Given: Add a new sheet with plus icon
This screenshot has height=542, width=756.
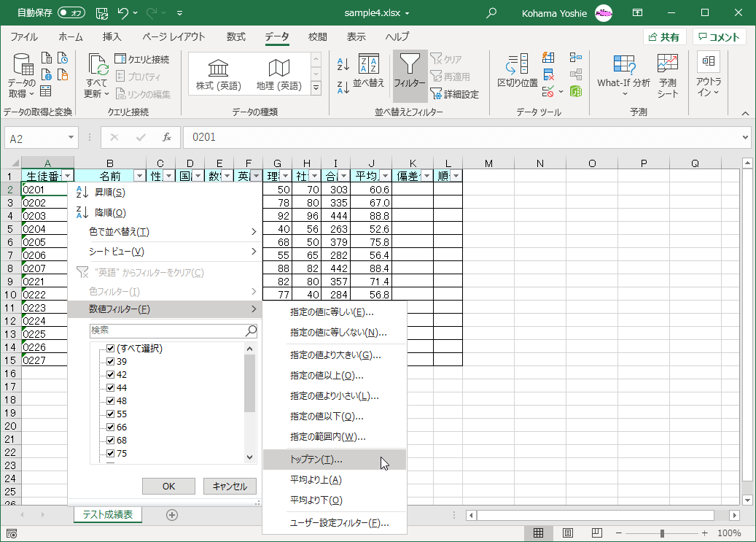Looking at the screenshot, I should tap(171, 515).
